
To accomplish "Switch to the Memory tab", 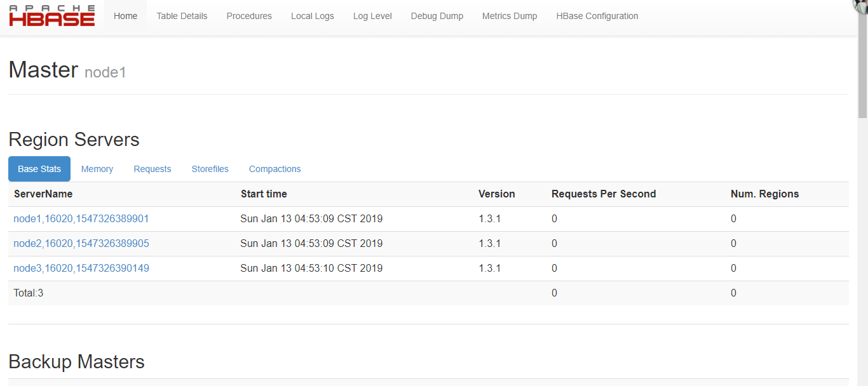I will (x=97, y=168).
